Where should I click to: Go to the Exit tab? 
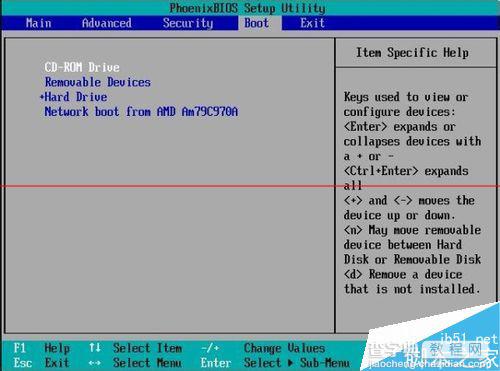[312, 23]
